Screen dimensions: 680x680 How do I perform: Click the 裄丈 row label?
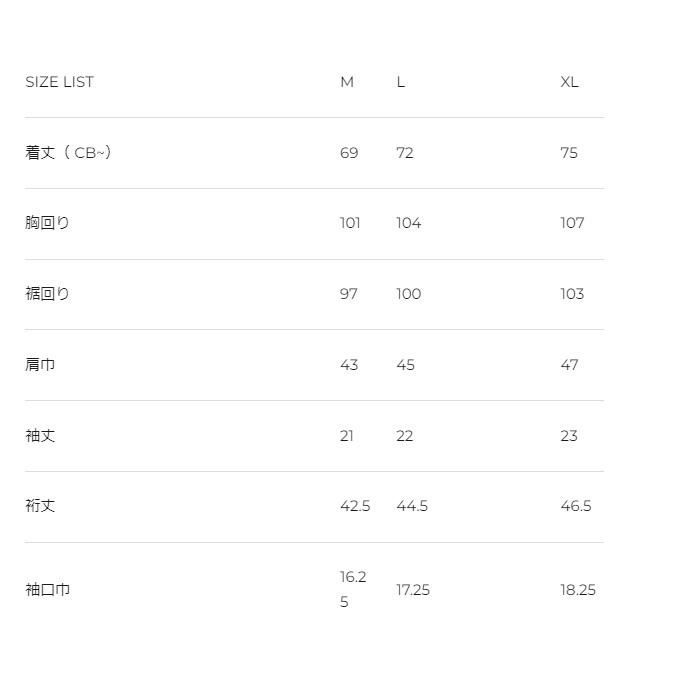tap(40, 506)
